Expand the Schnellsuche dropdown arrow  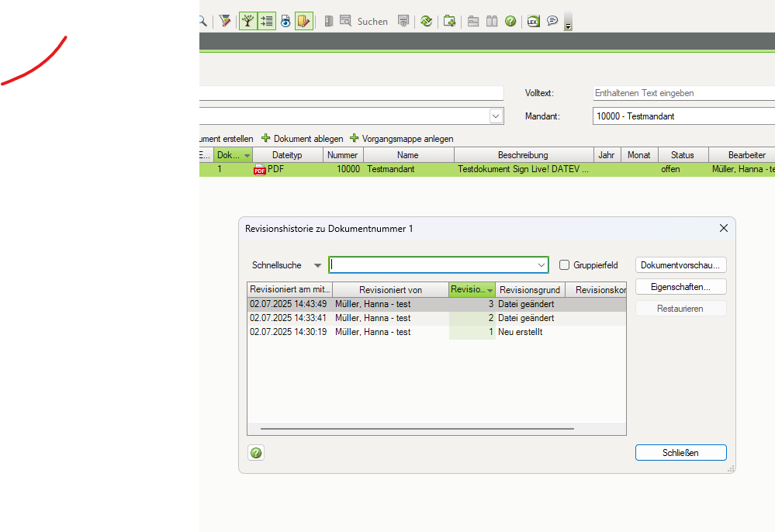coord(317,265)
